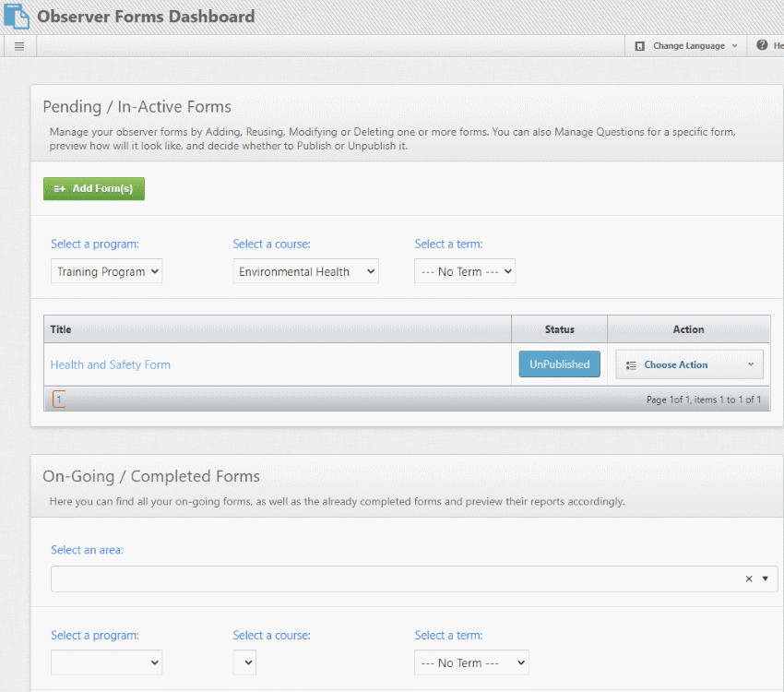Click the Help question mark icon
This screenshot has height=692, width=784.
click(762, 45)
